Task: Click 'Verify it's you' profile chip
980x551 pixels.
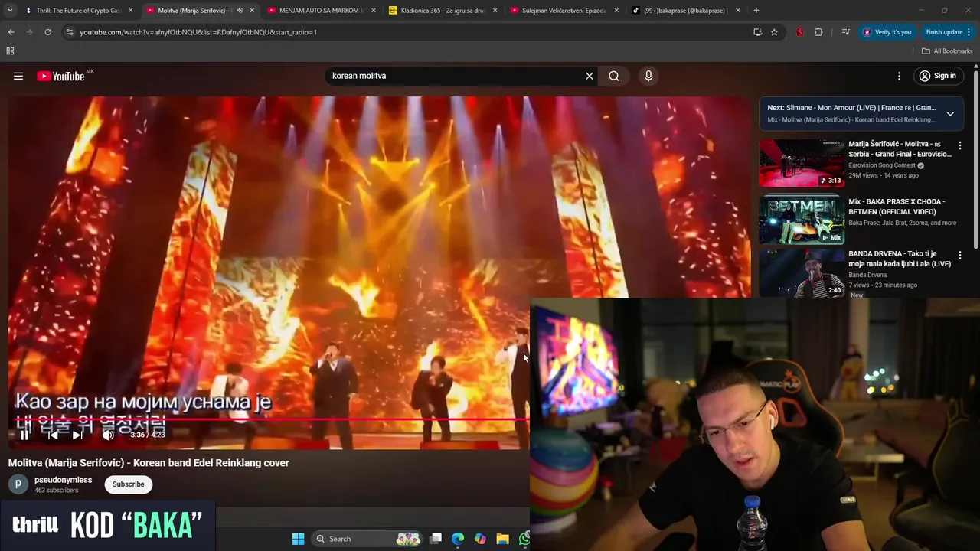Action: [887, 32]
